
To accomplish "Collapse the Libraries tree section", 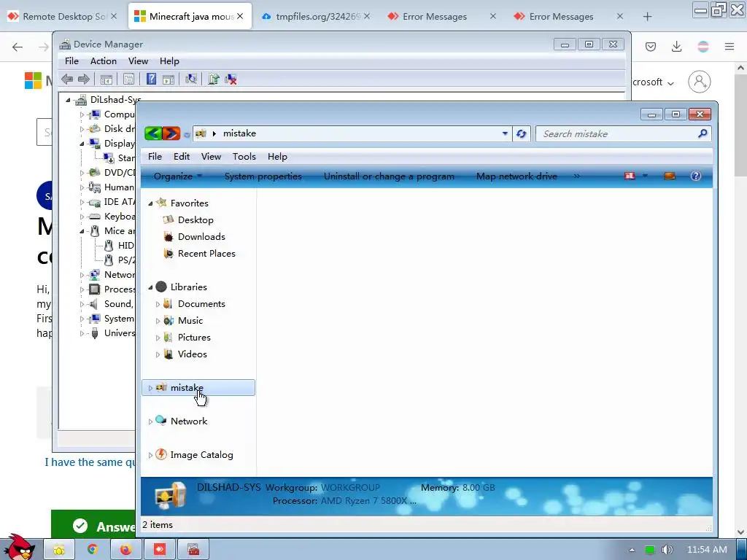I will [x=150, y=287].
